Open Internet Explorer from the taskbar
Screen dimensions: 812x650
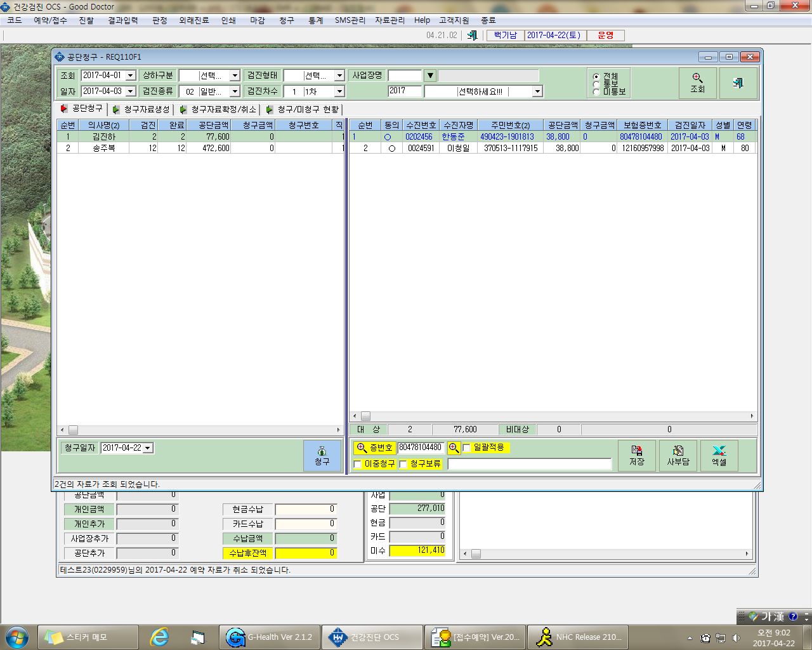click(x=159, y=637)
